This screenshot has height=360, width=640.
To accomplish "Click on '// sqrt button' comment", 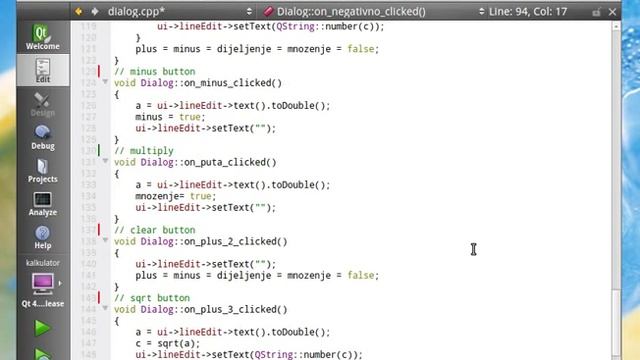I will click(152, 298).
